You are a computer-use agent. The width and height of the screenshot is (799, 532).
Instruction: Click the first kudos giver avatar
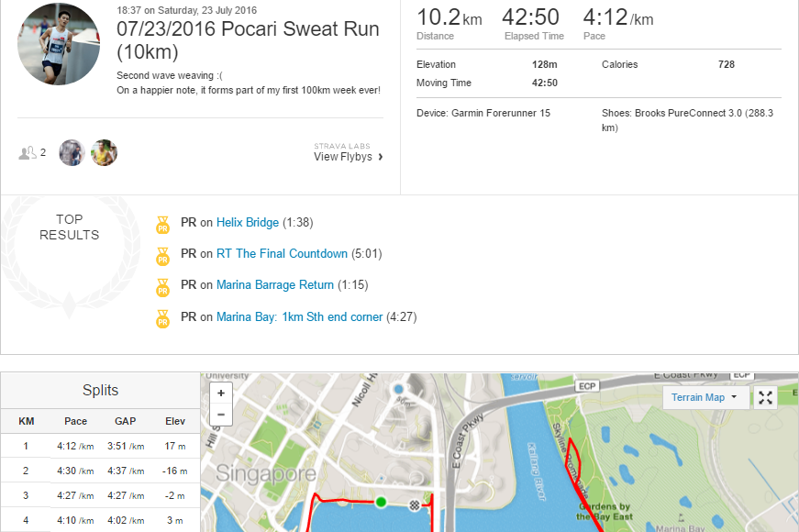point(72,152)
